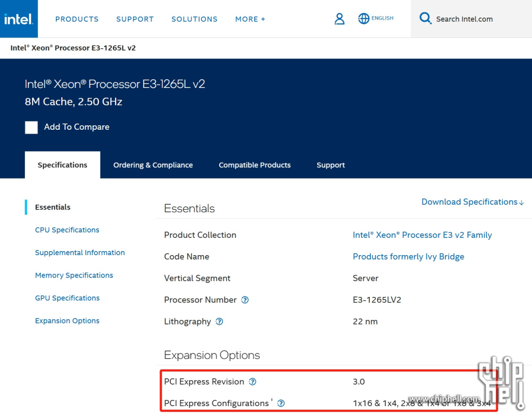Image resolution: width=532 pixels, height=418 pixels.
Task: Open Products formerly Ivy Bridge link
Action: point(408,257)
